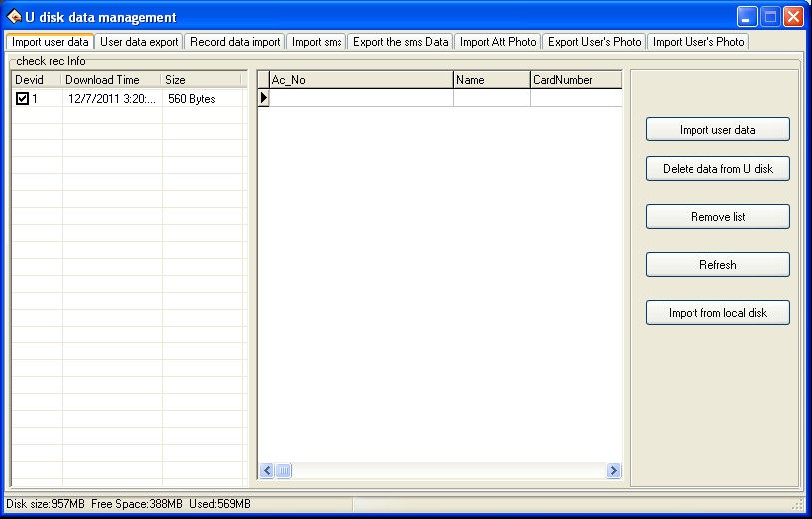This screenshot has height=519, width=812.
Task: Click the app icon in title bar
Action: (14, 17)
